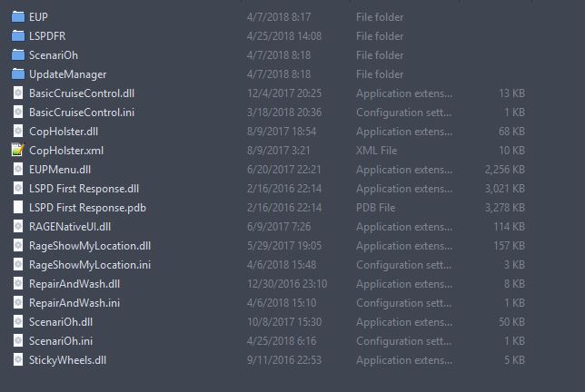Image resolution: width=585 pixels, height=392 pixels.
Task: Click the StickyWheels.dll file name
Action: coord(67,359)
